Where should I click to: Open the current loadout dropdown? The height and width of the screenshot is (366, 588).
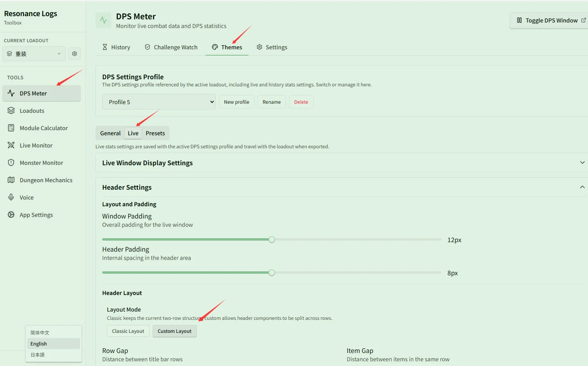[x=34, y=54]
